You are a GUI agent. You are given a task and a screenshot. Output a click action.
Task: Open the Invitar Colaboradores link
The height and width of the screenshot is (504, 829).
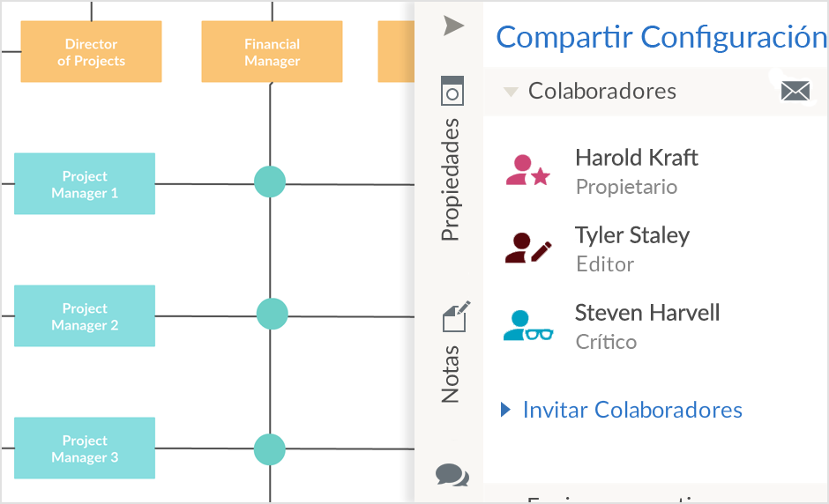tap(632, 410)
